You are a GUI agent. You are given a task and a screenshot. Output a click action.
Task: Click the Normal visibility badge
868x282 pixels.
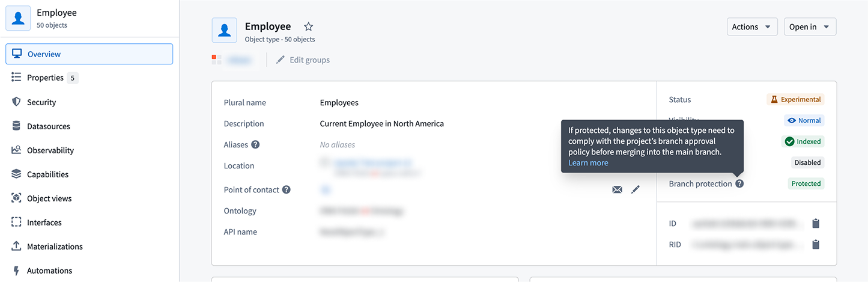(x=804, y=120)
